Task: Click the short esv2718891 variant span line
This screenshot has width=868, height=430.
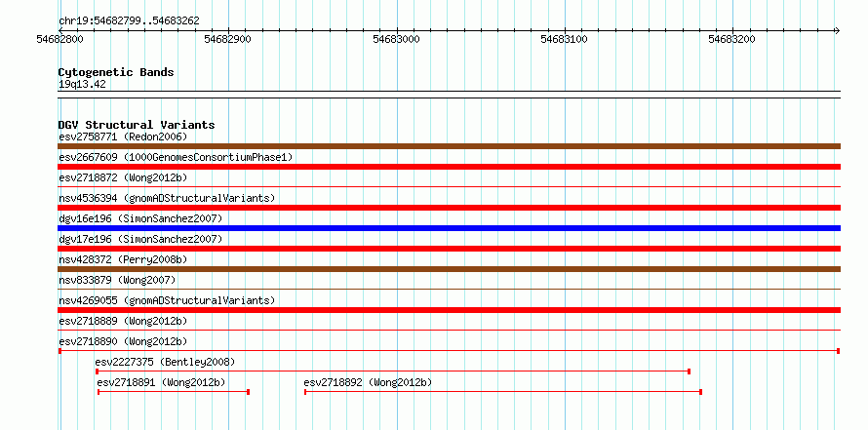Action: coord(174,392)
